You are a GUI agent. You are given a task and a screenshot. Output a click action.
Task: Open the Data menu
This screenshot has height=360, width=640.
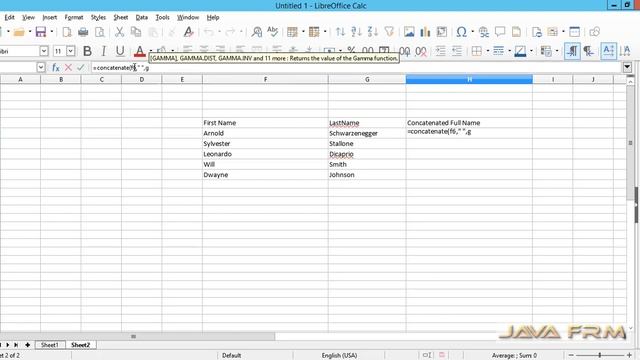[x=142, y=17]
